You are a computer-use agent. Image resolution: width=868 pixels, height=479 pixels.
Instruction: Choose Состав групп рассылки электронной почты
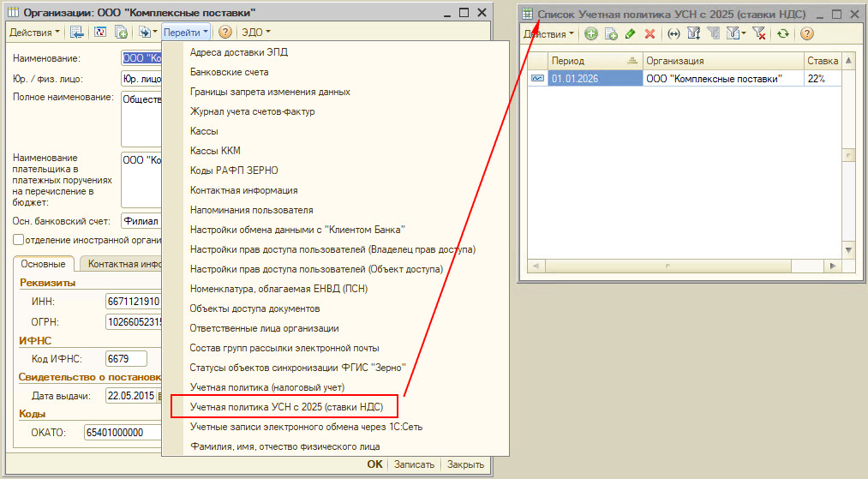tap(284, 348)
